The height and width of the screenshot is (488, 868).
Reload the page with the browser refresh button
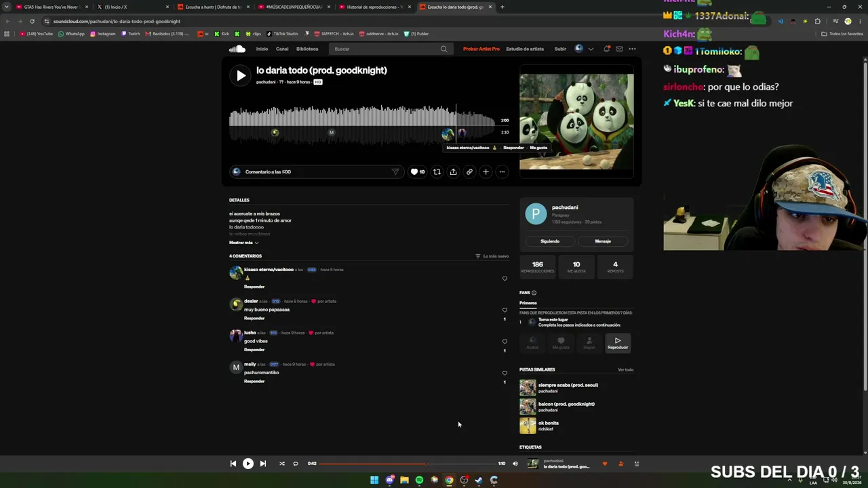[x=32, y=21]
